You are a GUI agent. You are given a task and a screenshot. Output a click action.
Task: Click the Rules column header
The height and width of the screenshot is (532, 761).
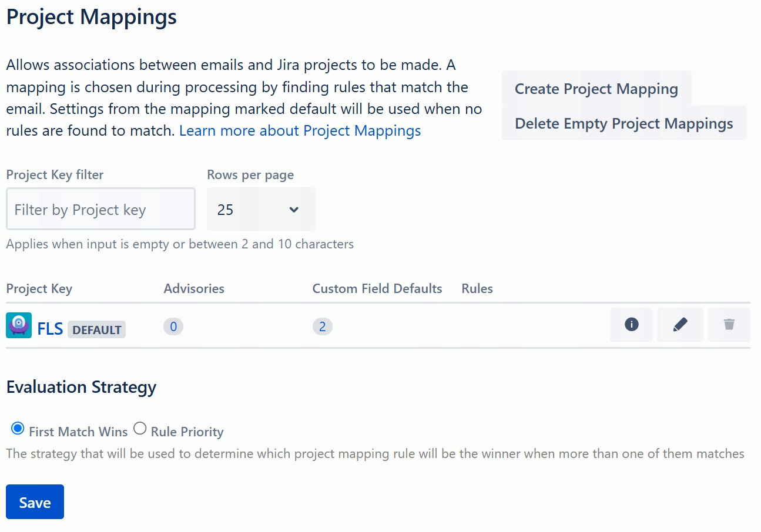pyautogui.click(x=477, y=288)
